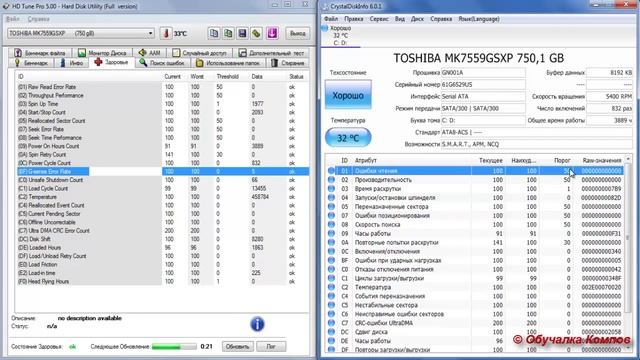Viewport: 640px width, 360px height.
Task: Click the Атрибут column header in CrystalDiskInfo
Action: pyautogui.click(x=366, y=160)
